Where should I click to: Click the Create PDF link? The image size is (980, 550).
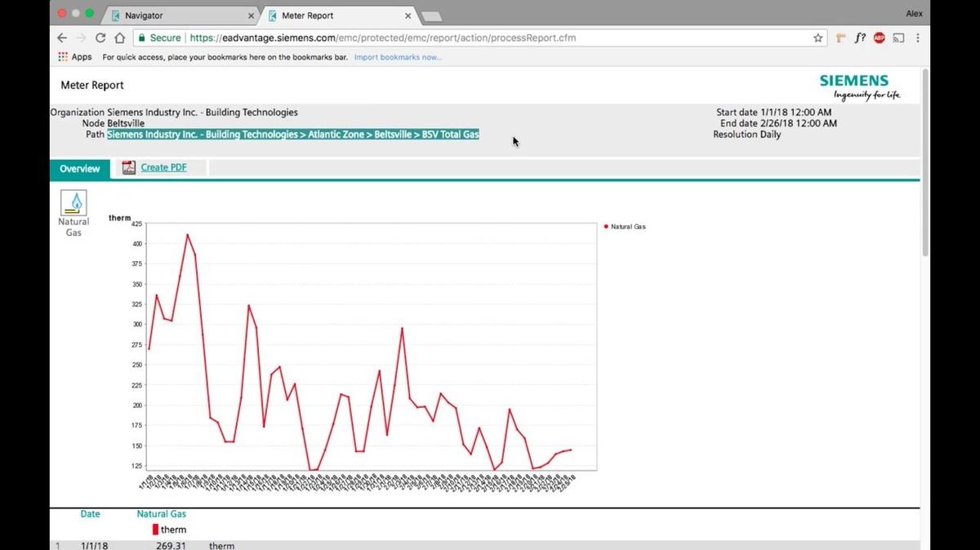tap(163, 167)
